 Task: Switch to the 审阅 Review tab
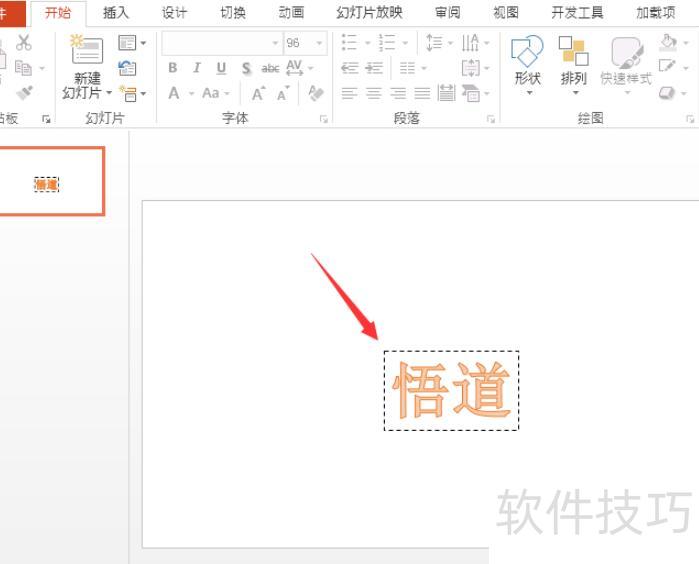coord(448,12)
